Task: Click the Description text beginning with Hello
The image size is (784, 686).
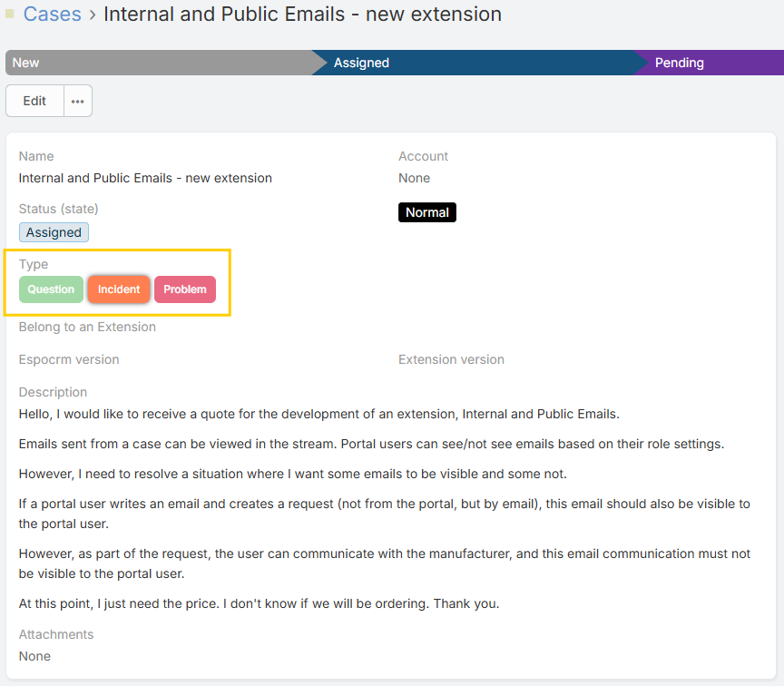Action: point(318,414)
